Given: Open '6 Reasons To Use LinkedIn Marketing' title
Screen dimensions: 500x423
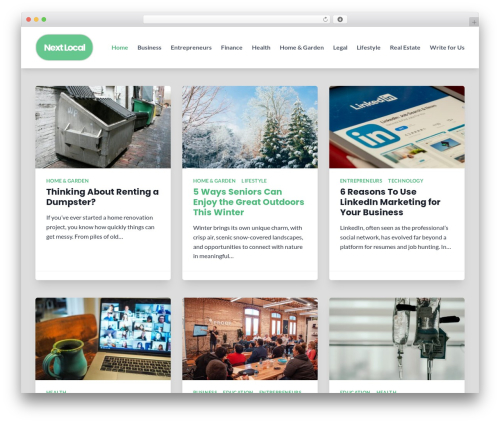Looking at the screenshot, I should pyautogui.click(x=390, y=202).
